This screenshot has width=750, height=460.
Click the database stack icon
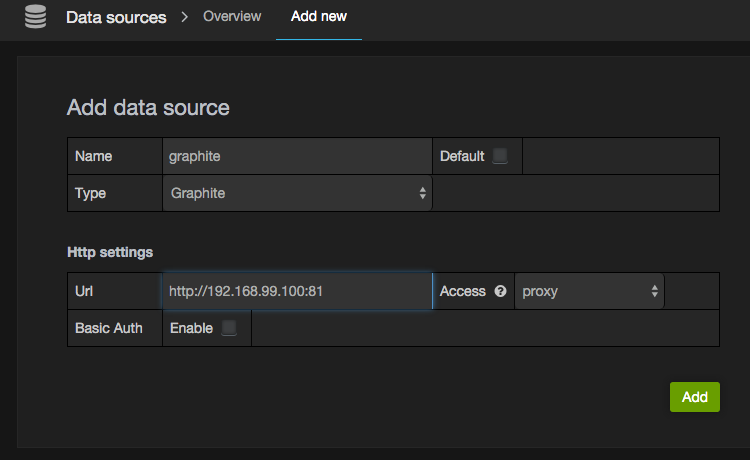point(35,18)
